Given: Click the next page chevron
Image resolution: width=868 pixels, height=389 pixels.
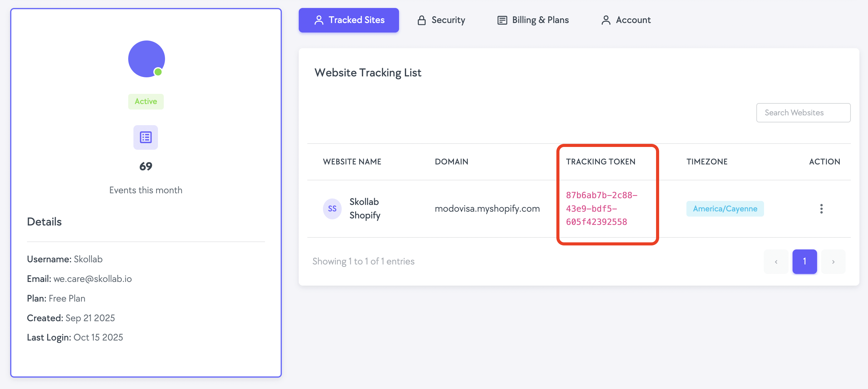Looking at the screenshot, I should point(833,262).
